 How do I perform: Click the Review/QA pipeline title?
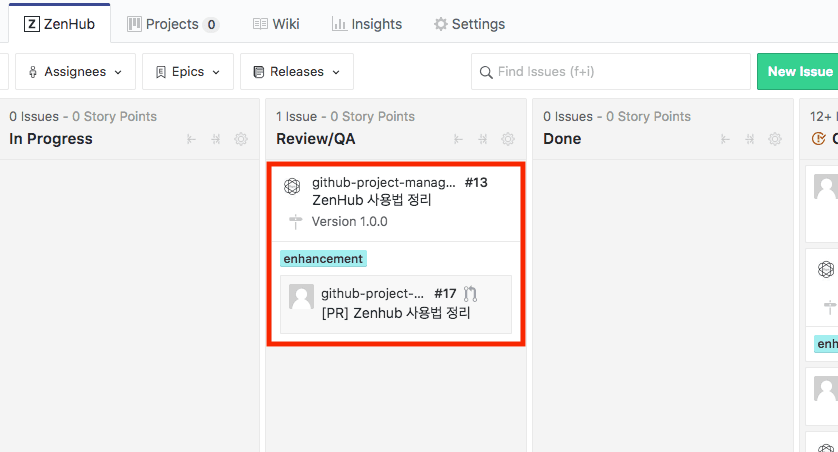tap(316, 139)
